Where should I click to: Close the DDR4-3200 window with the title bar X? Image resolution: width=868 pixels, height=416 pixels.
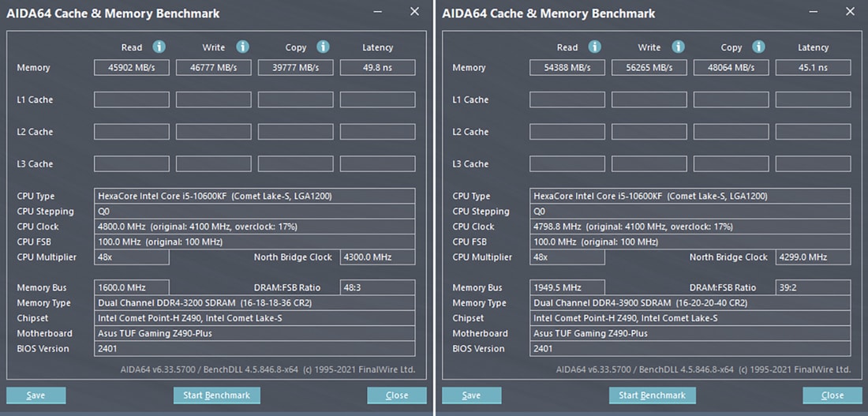pyautogui.click(x=414, y=12)
